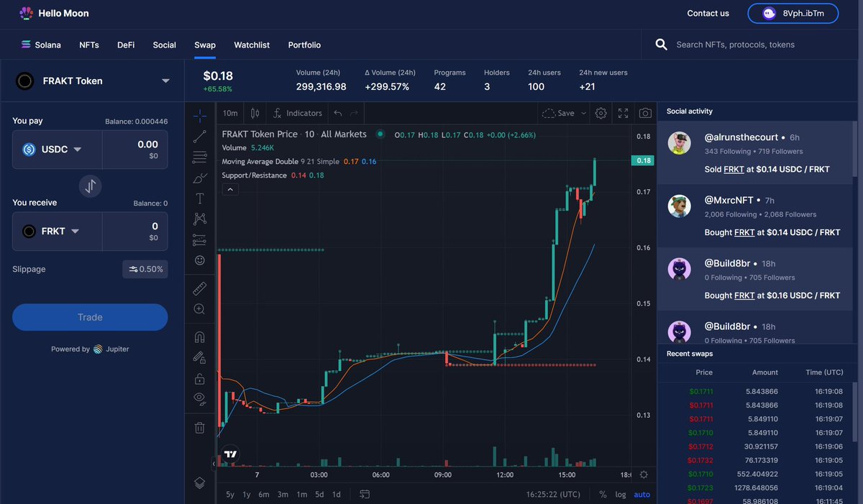Click the Contact us link
This screenshot has height=504, width=863.
(x=708, y=13)
